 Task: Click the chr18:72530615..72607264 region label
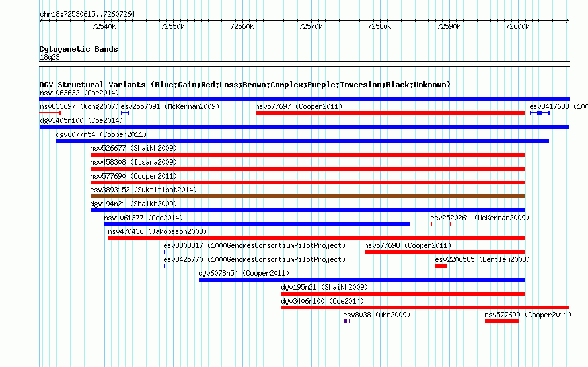[x=87, y=14]
